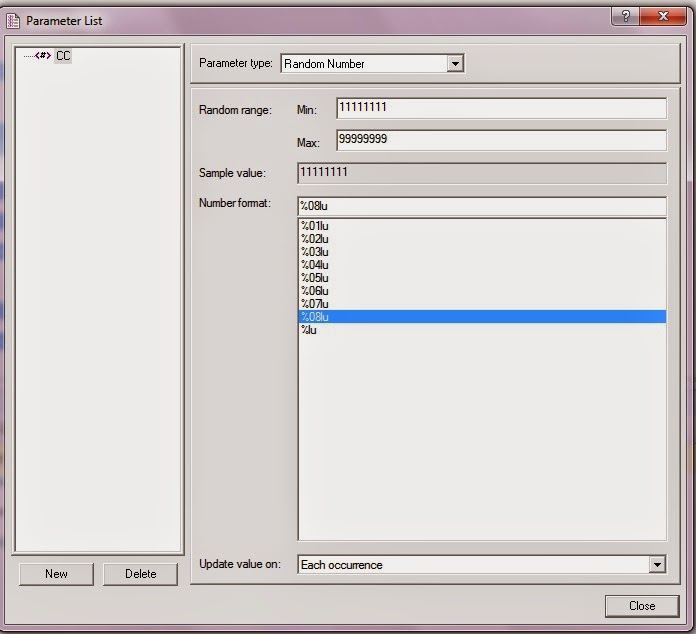The image size is (696, 634).
Task: Open the Parameter type dropdown arrow
Action: (455, 63)
